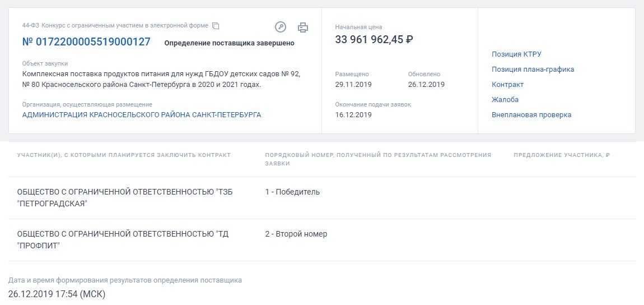
Task: Click the copy icon beside procurement type
Action: click(x=216, y=26)
